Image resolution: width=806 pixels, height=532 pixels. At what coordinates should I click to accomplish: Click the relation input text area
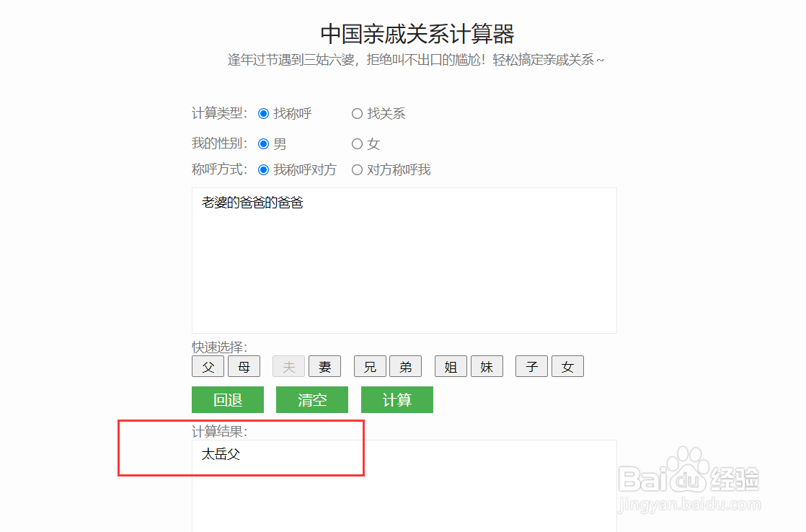[x=404, y=260]
